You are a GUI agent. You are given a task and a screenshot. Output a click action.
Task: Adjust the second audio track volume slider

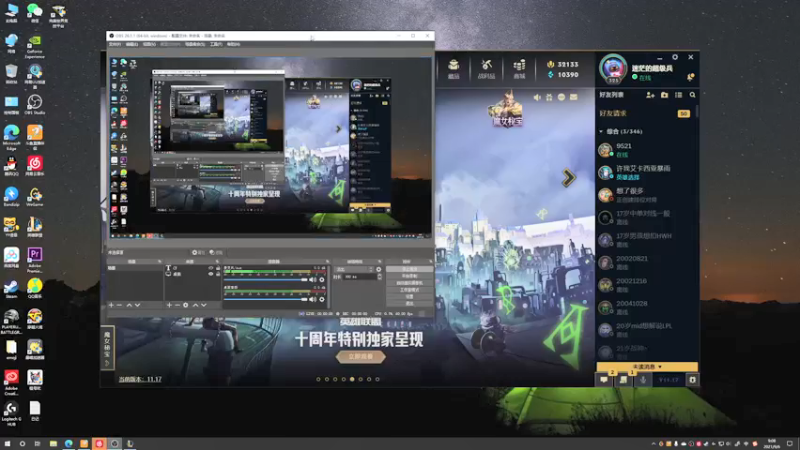[265, 299]
